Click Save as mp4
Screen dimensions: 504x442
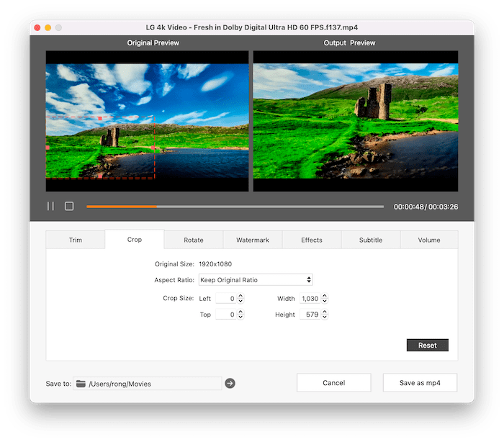[420, 383]
